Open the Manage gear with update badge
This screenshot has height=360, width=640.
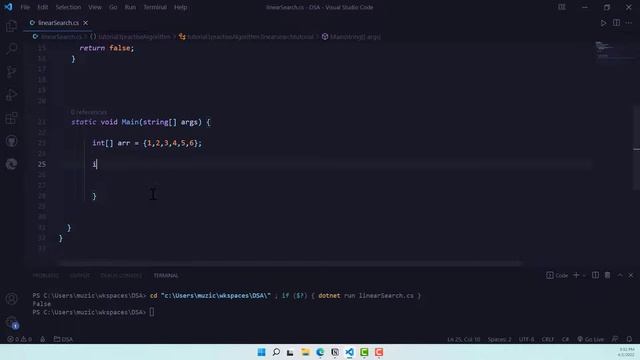tap(11, 322)
